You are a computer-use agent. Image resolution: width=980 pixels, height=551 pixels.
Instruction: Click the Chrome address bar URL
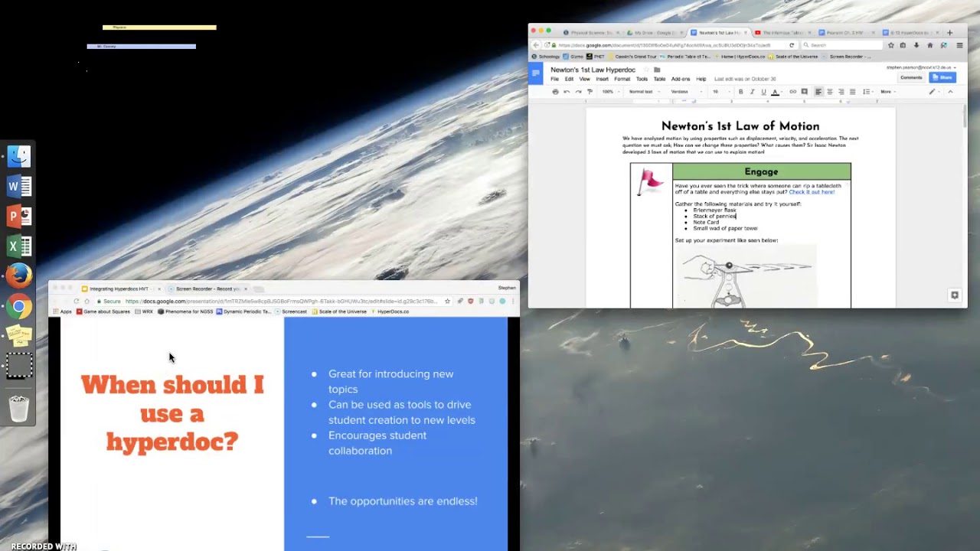pos(281,301)
